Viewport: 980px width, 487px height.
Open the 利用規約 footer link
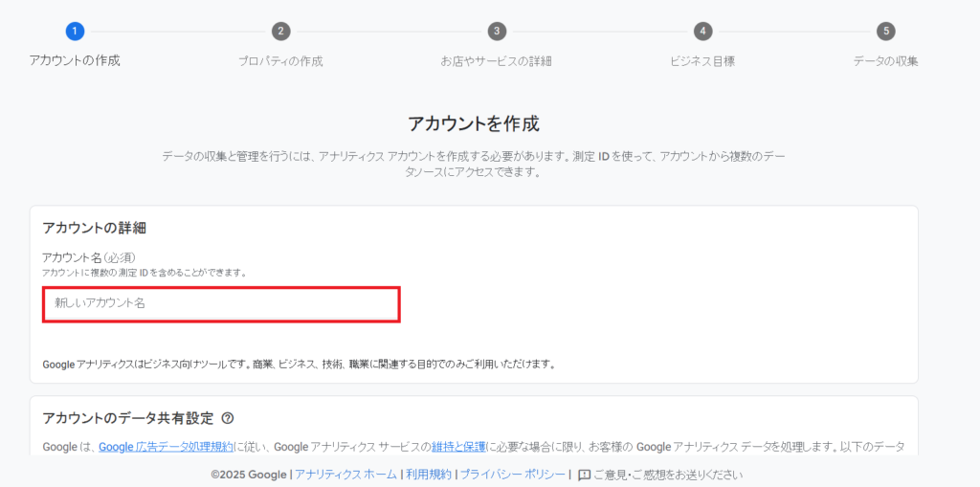click(x=428, y=475)
